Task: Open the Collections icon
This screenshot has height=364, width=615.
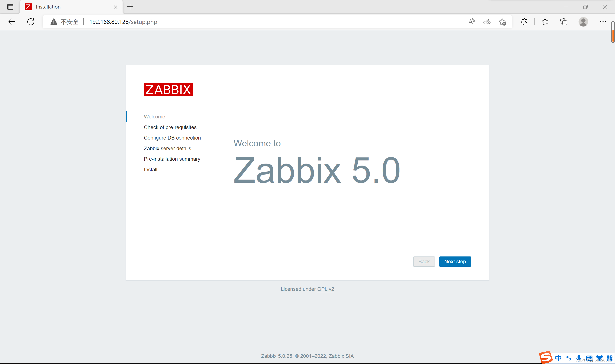Action: tap(564, 22)
